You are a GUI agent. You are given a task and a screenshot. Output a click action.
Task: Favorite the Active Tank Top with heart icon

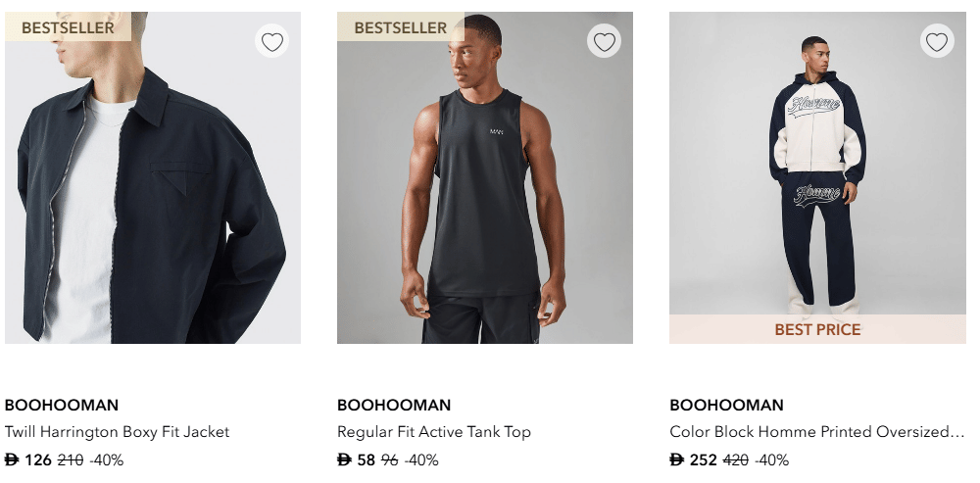click(x=605, y=42)
